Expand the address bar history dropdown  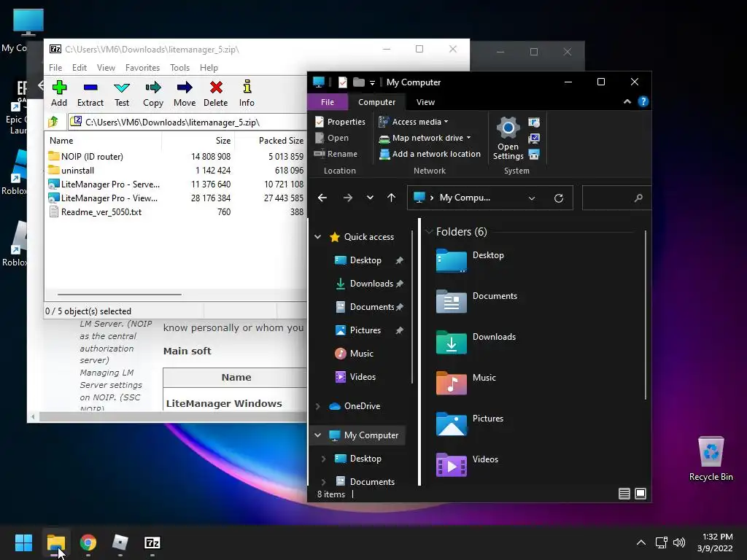532,198
